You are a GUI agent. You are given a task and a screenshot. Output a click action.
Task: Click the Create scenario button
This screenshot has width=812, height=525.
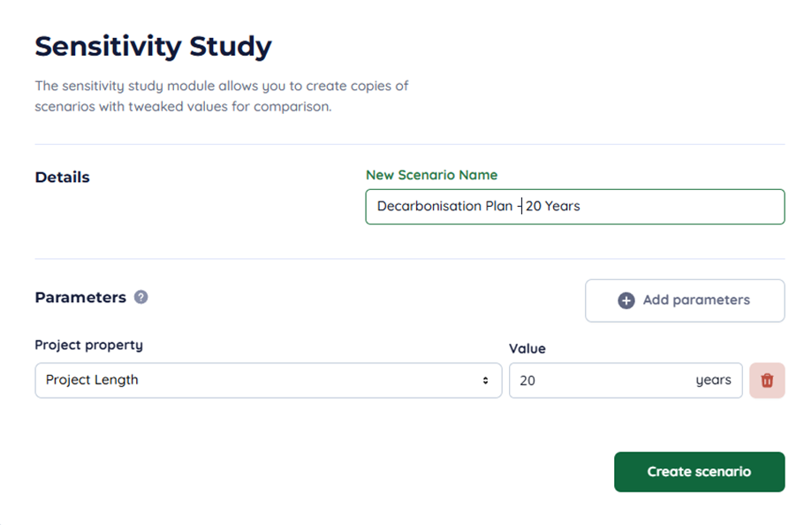(699, 472)
